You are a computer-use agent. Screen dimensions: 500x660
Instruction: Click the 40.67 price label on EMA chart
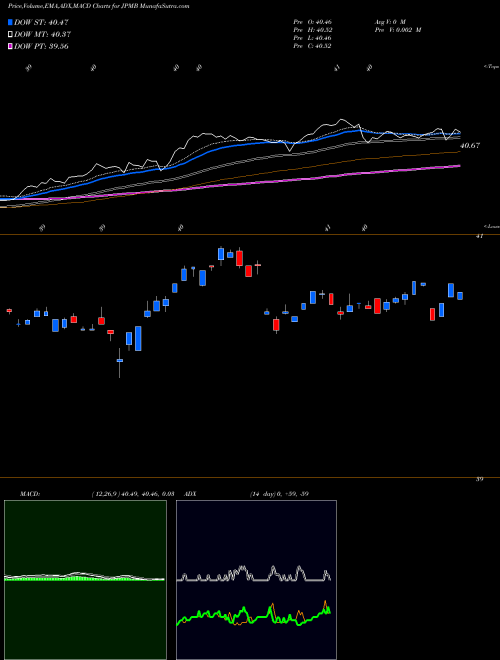click(470, 146)
